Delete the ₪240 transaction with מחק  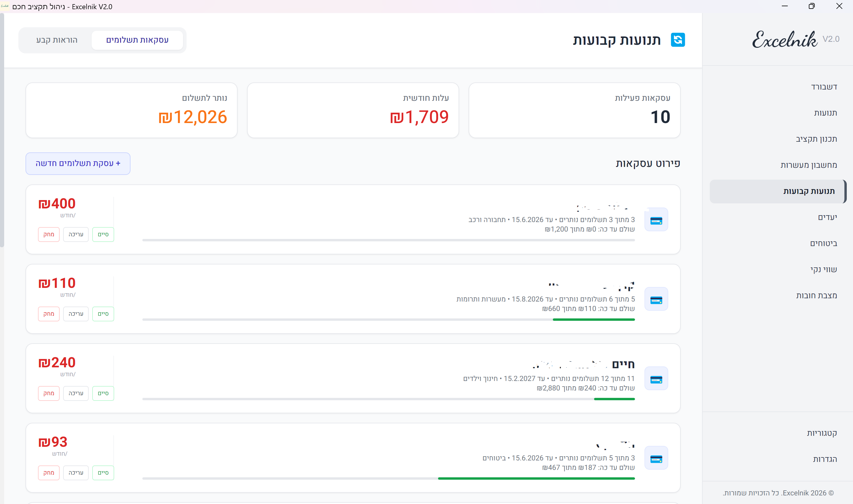[x=49, y=393]
